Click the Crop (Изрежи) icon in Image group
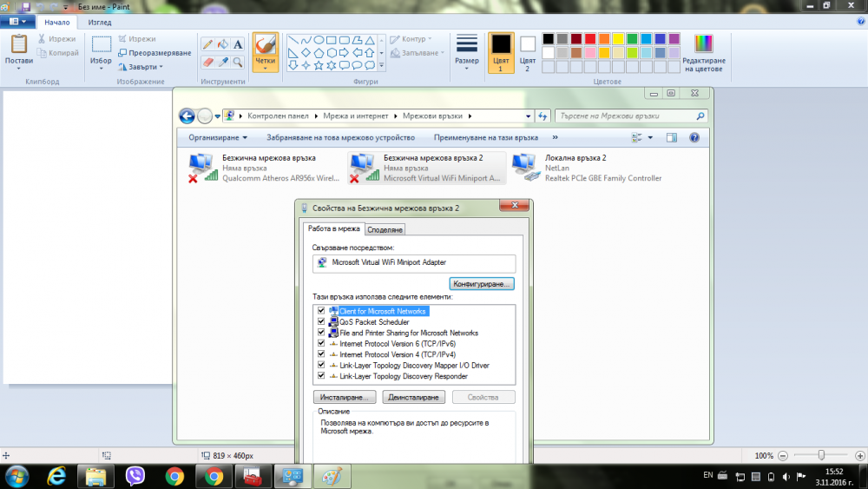Image resolution: width=868 pixels, height=489 pixels. 122,39
